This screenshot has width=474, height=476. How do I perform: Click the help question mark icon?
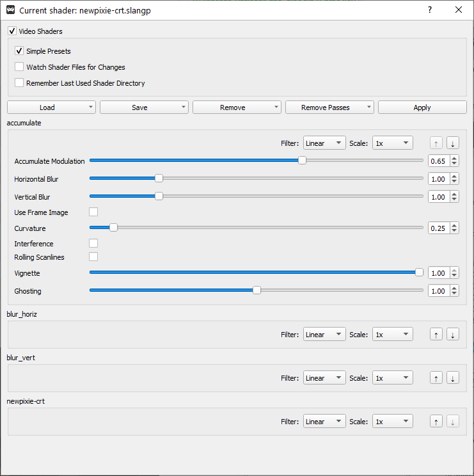[x=430, y=10]
